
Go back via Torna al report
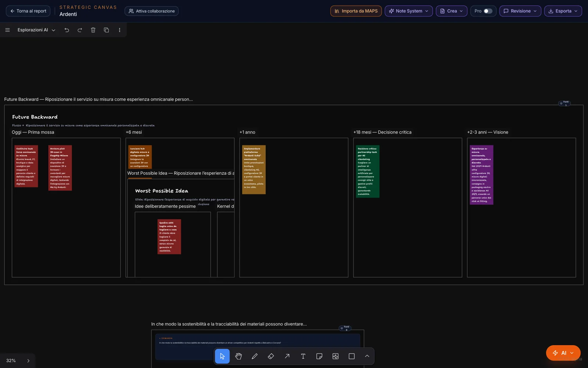tap(28, 11)
